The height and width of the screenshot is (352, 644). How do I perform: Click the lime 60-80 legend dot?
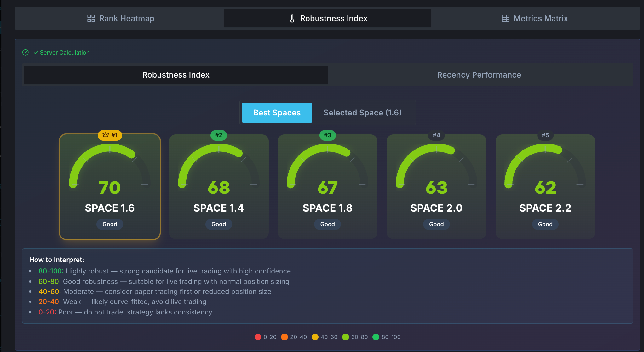(345, 337)
